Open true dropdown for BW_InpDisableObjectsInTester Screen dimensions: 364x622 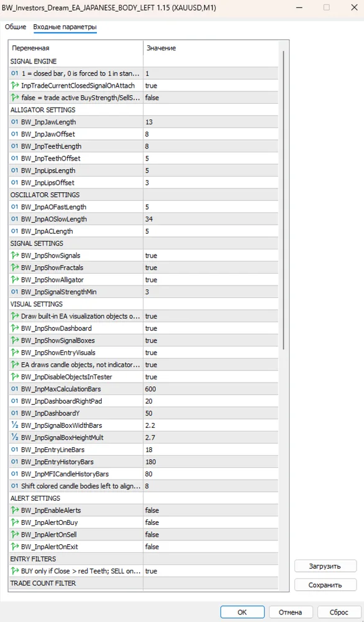tap(211, 377)
